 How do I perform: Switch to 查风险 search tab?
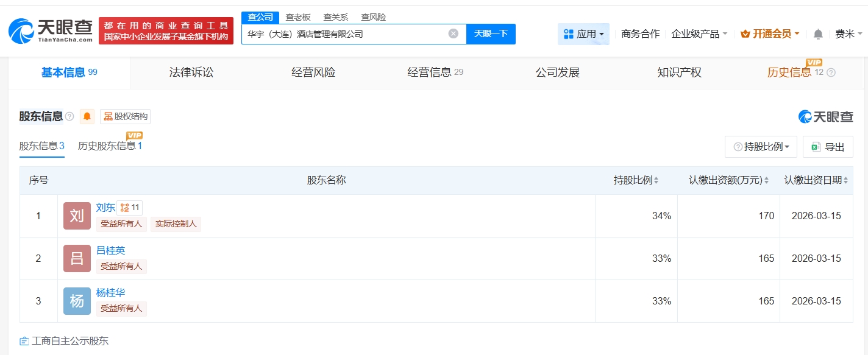pyautogui.click(x=373, y=17)
